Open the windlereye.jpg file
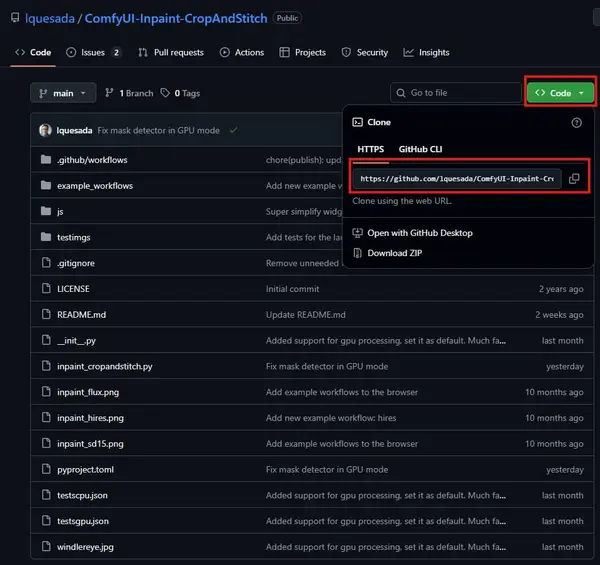 (x=85, y=547)
